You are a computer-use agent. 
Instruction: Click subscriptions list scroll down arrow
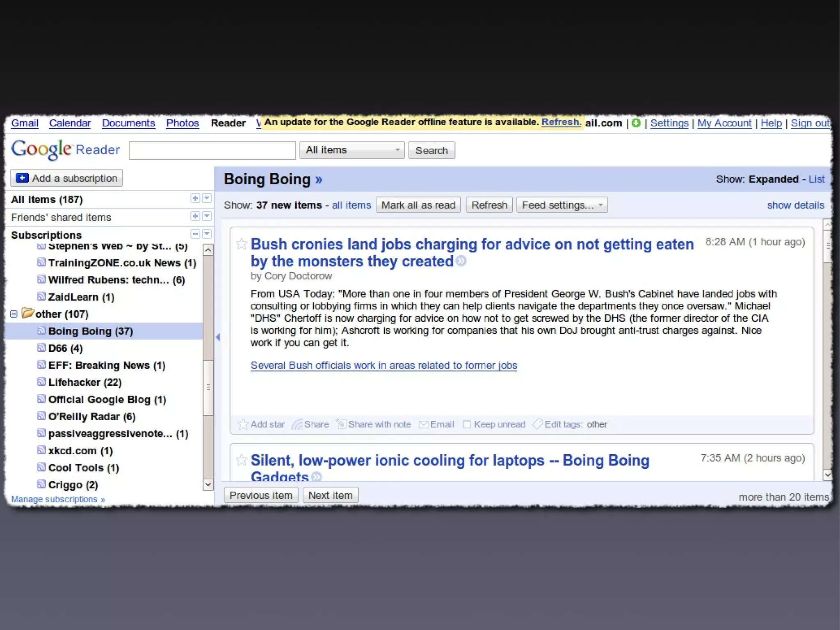(x=208, y=485)
